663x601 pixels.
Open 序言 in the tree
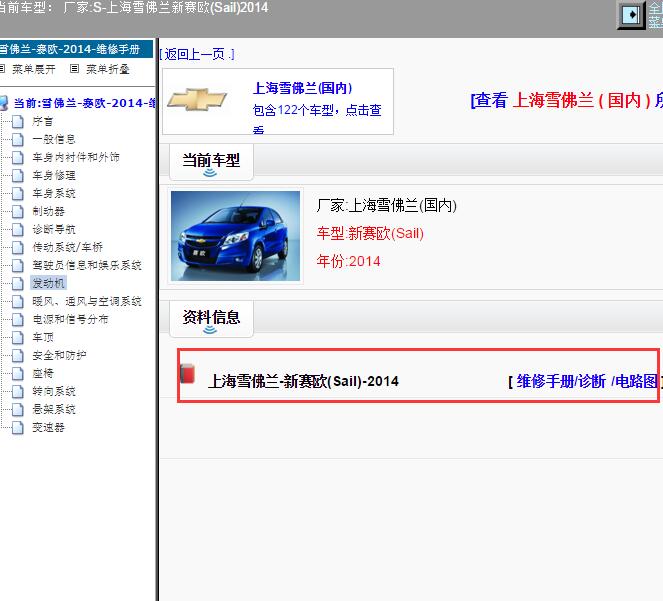43,122
